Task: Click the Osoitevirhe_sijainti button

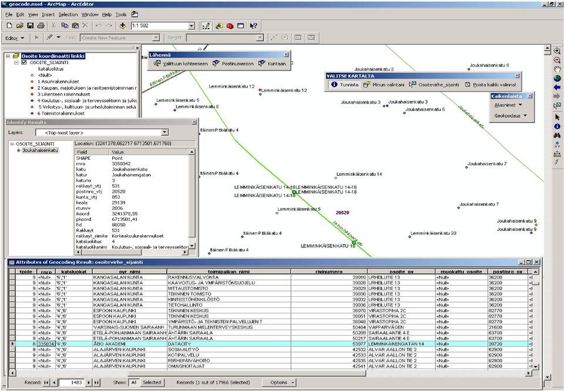Action: click(x=434, y=85)
